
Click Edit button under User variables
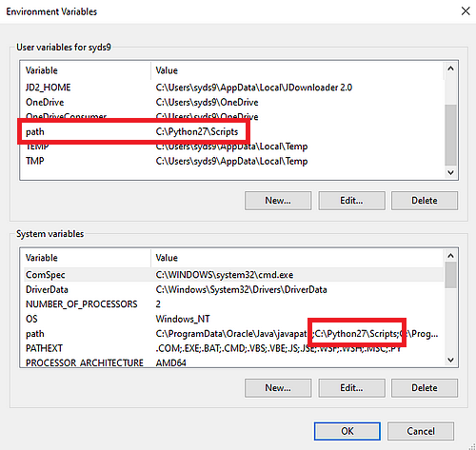[x=351, y=201]
